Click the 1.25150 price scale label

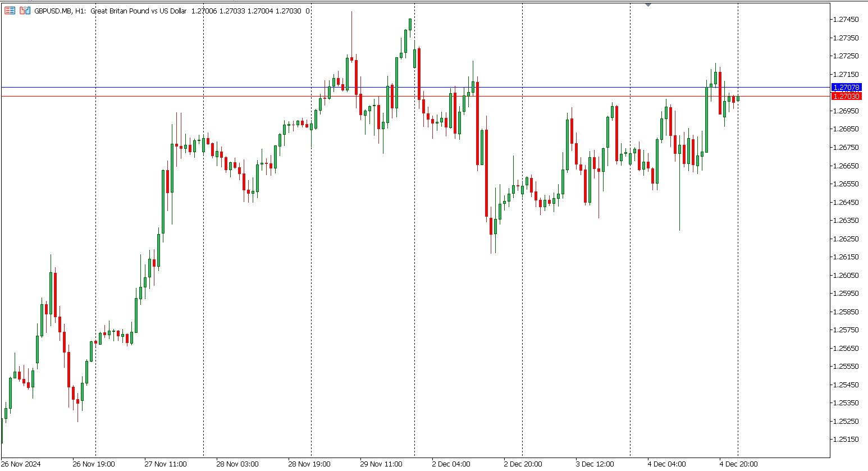click(x=846, y=439)
